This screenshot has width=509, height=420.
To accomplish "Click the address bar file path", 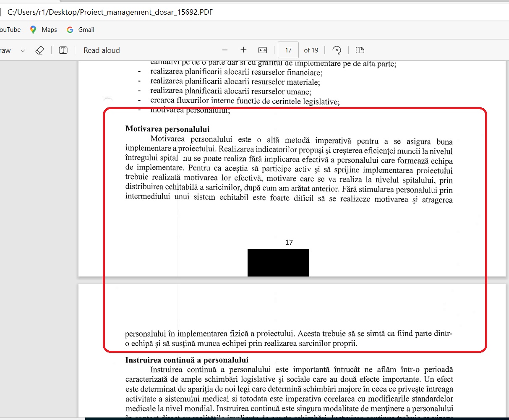I will pos(110,12).
